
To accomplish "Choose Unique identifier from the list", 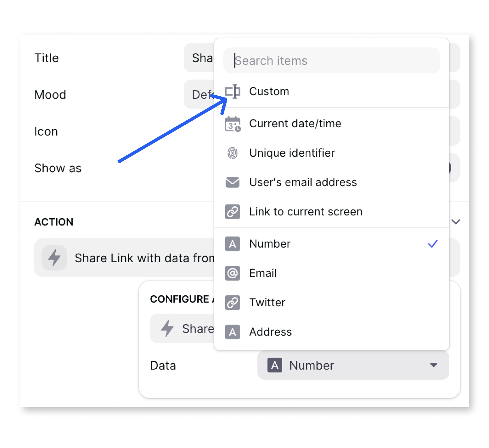I will point(292,153).
